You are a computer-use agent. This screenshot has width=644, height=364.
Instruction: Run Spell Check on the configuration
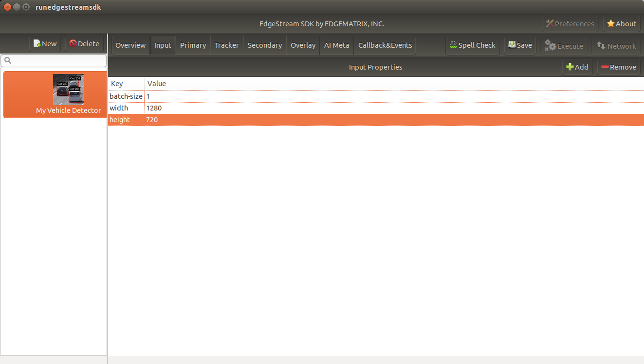click(x=472, y=45)
